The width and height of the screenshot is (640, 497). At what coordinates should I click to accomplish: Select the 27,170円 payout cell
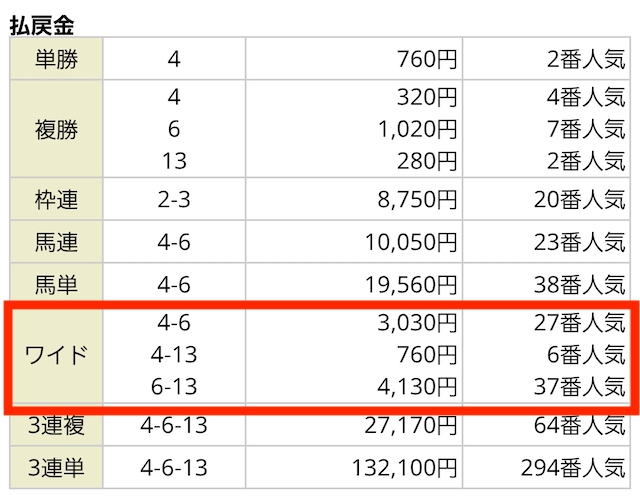tap(412, 425)
